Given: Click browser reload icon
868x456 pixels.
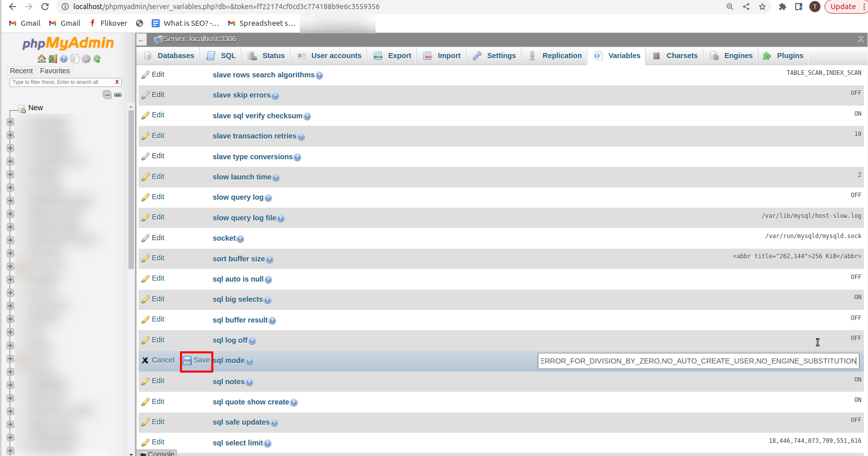Looking at the screenshot, I should [45, 7].
